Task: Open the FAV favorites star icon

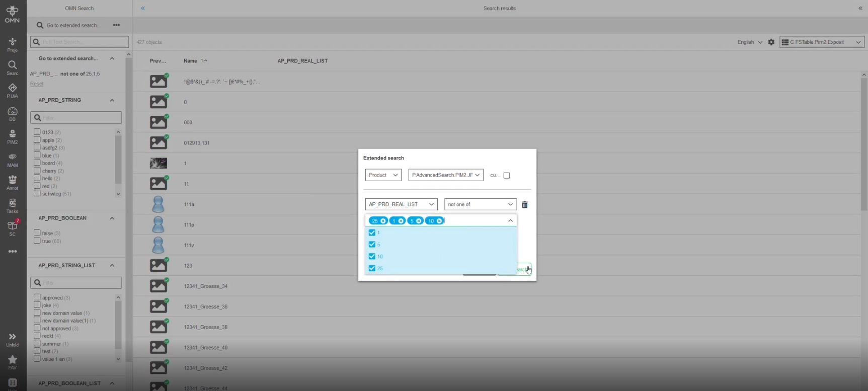Action: pyautogui.click(x=12, y=362)
